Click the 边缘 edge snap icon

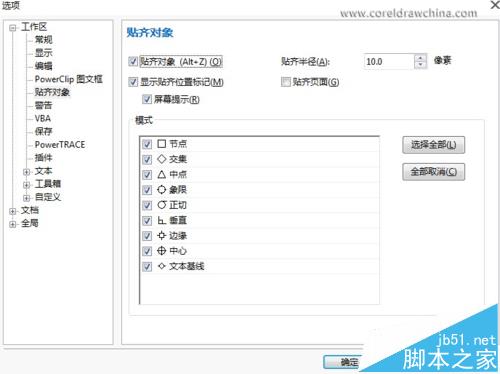(x=162, y=236)
